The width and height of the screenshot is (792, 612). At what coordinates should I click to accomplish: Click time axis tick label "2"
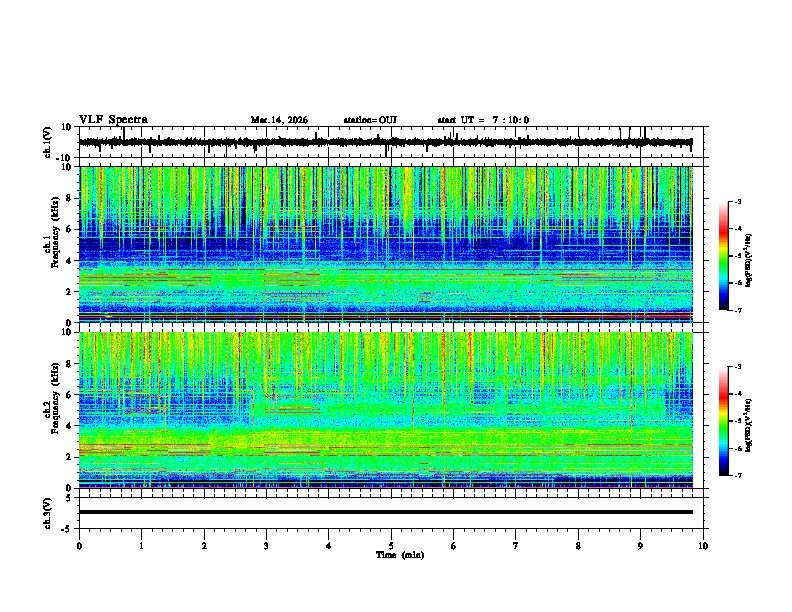click(x=204, y=546)
